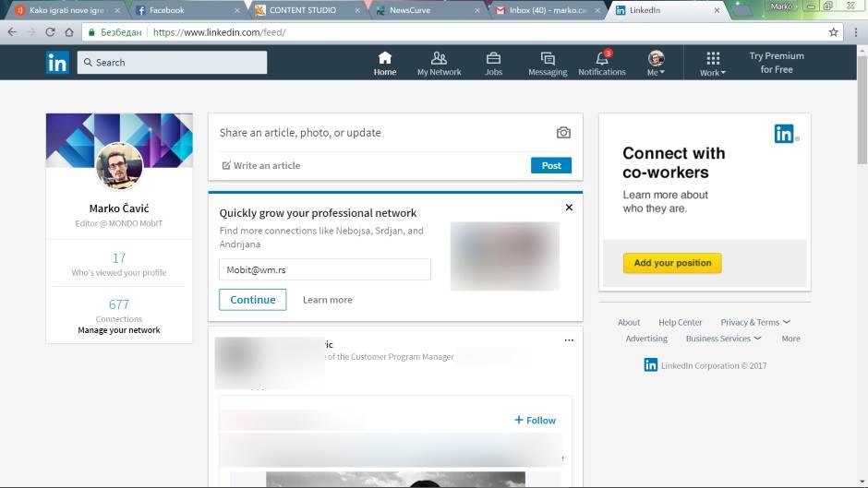The width and height of the screenshot is (868, 488).
Task: Open the Me profile menu
Action: pos(656,63)
